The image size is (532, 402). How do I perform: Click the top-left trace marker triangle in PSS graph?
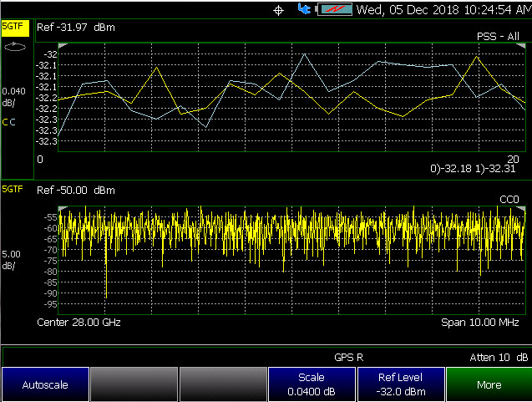point(63,45)
